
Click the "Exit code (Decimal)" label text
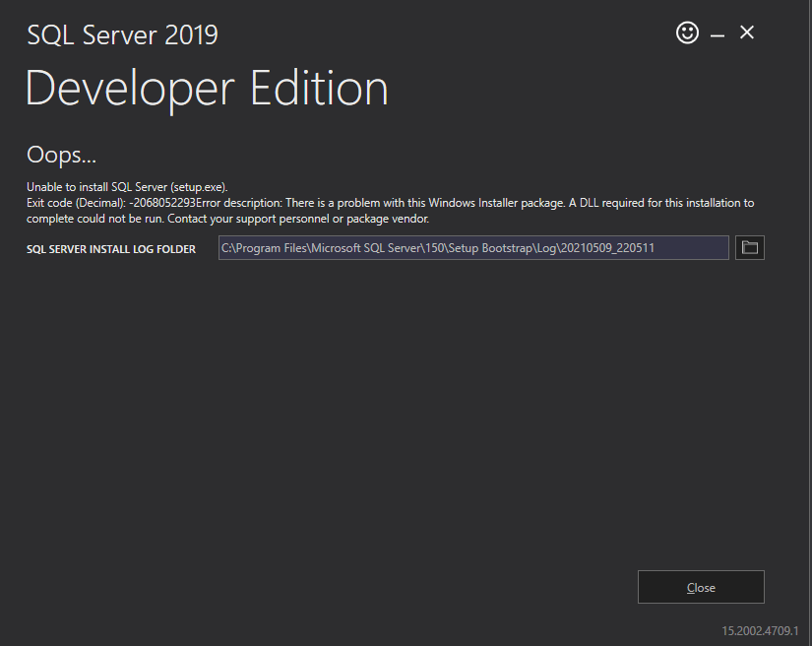click(76, 203)
